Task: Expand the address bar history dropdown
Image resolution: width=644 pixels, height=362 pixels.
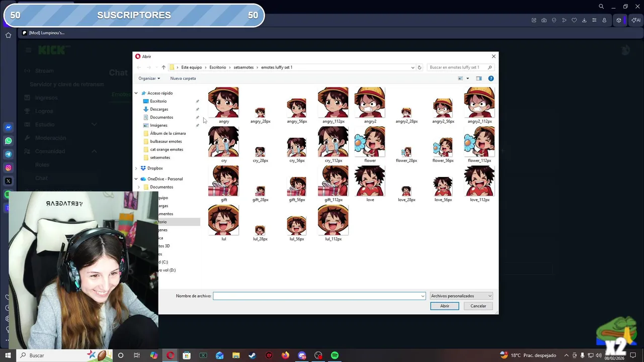Action: coord(413,67)
